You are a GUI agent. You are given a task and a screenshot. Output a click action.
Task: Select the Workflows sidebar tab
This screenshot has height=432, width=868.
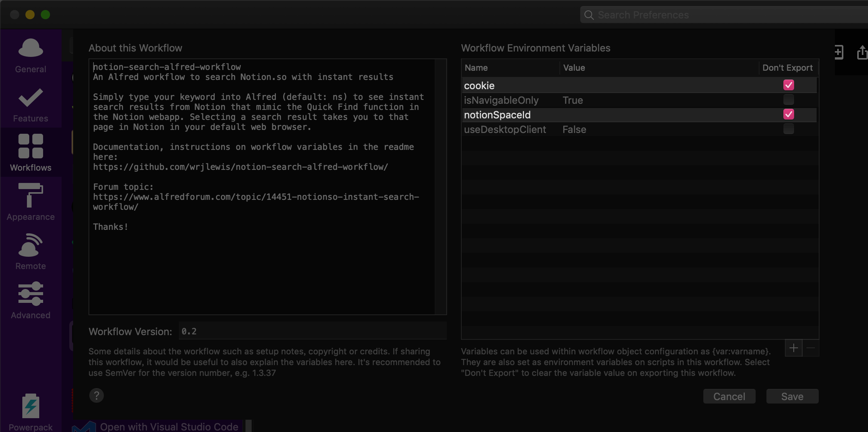(30, 153)
